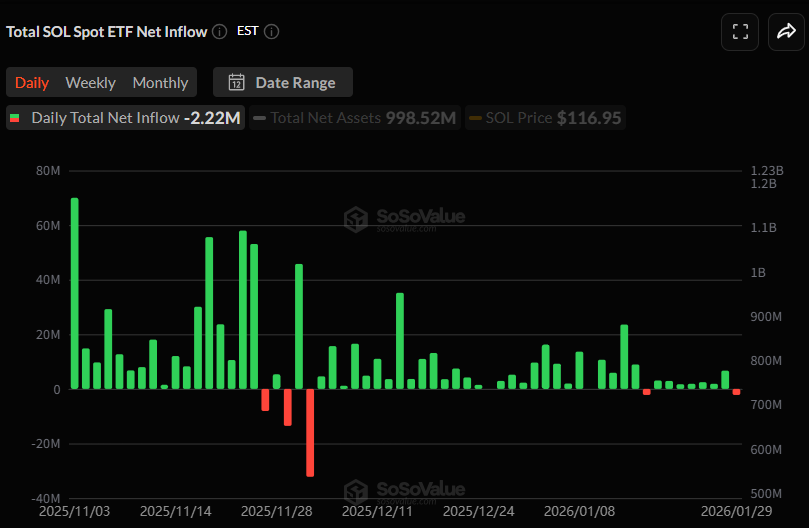Click the top SoSoValue watermark logo
Screen dimensions: 809x528
coord(356,219)
